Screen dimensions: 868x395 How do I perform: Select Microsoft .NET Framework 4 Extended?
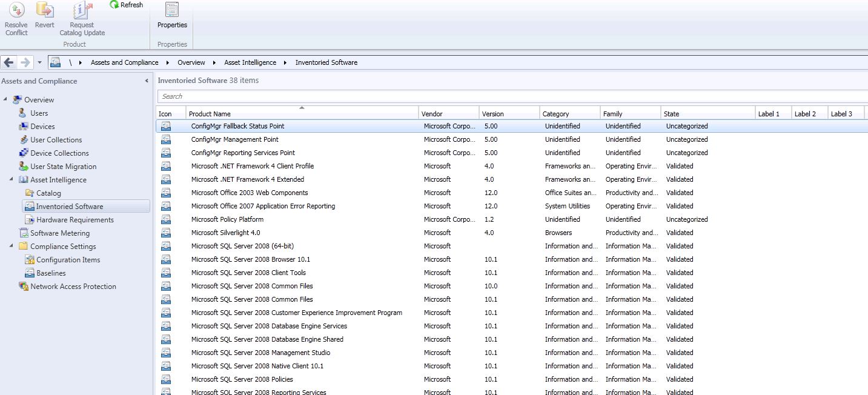[x=512, y=179]
